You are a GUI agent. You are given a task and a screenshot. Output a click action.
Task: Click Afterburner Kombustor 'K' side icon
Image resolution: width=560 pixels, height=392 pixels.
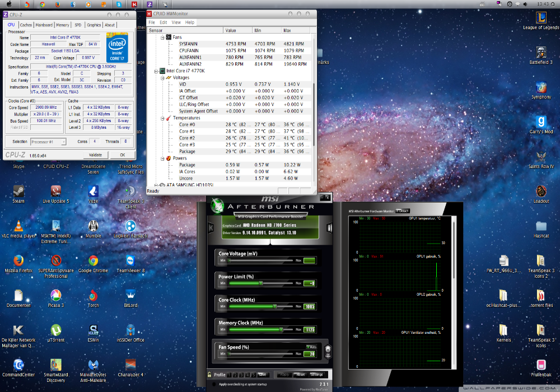click(x=211, y=227)
